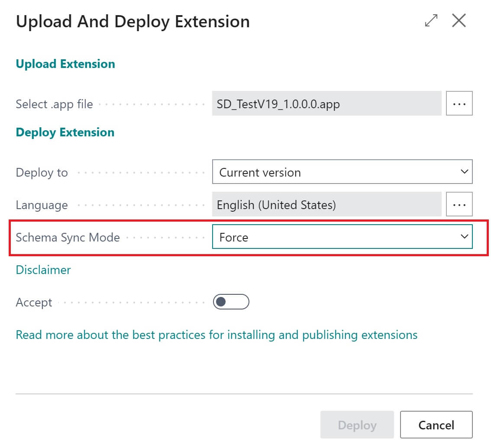This screenshot has width=491, height=448.
Task: Click the Schema Sync Mode label
Action: coord(68,238)
